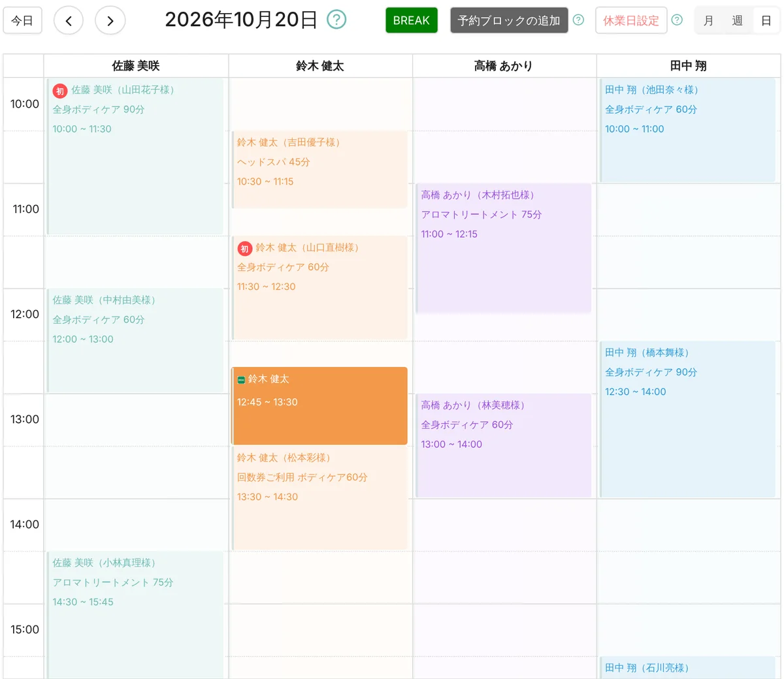Open 木村拓也様 アロマトリートメント 75分 appointment

click(503, 248)
